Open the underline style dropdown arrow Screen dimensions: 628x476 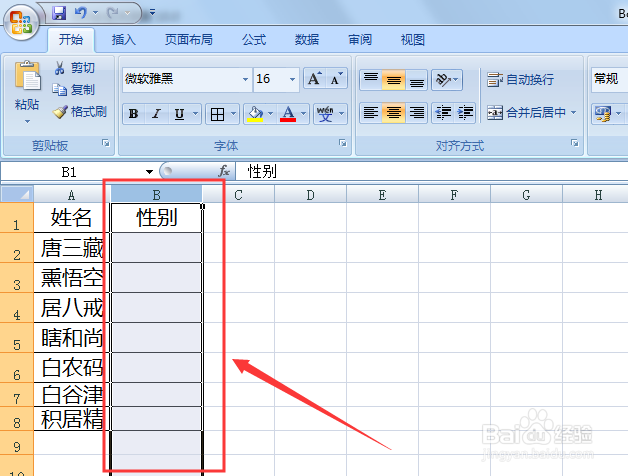(x=195, y=114)
